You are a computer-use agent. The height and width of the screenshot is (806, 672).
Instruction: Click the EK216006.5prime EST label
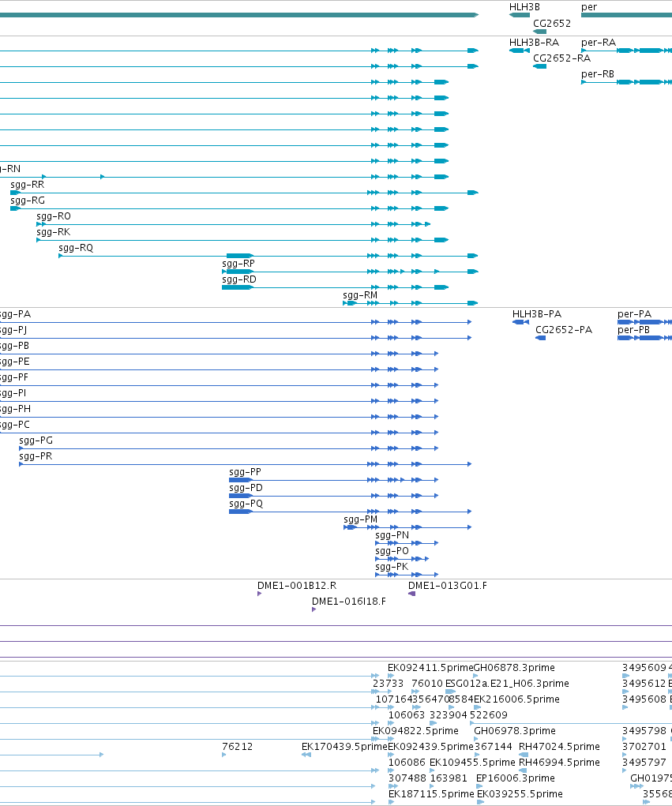[x=516, y=699]
